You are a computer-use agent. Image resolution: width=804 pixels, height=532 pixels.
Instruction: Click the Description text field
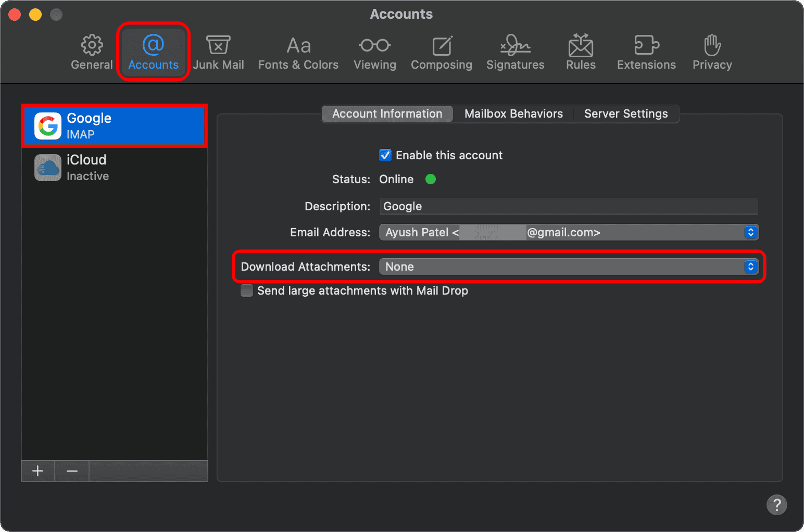click(x=568, y=206)
